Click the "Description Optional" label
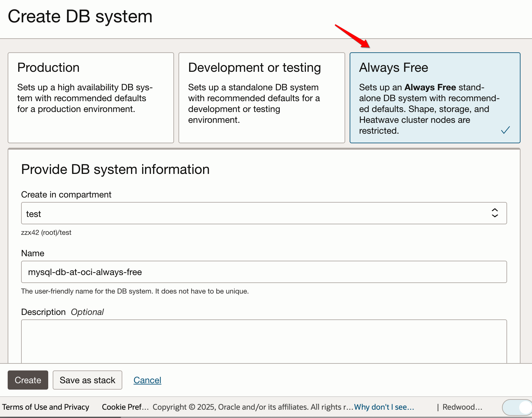532x418 pixels. [62, 312]
